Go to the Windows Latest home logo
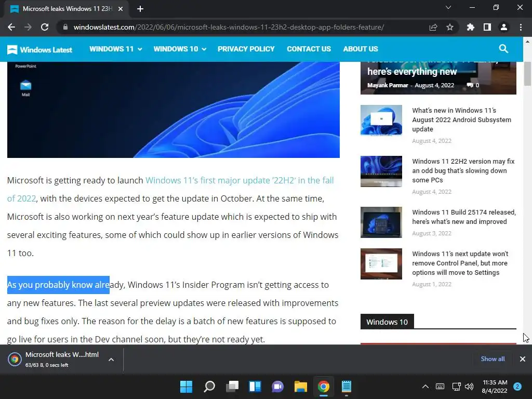This screenshot has height=399, width=532. pos(39,49)
